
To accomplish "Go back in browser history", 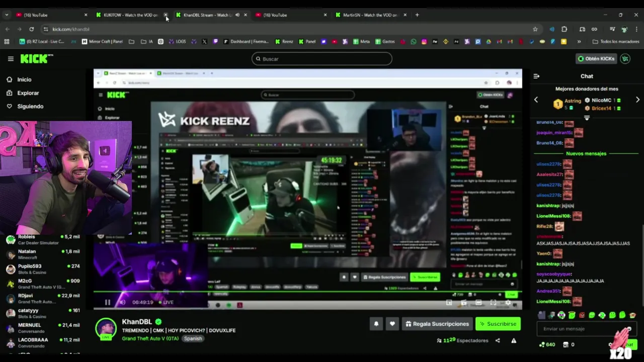I will click(7, 29).
